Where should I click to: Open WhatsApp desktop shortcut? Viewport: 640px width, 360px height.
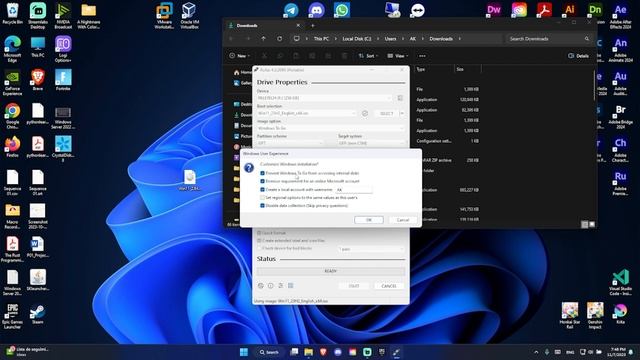pos(342,10)
